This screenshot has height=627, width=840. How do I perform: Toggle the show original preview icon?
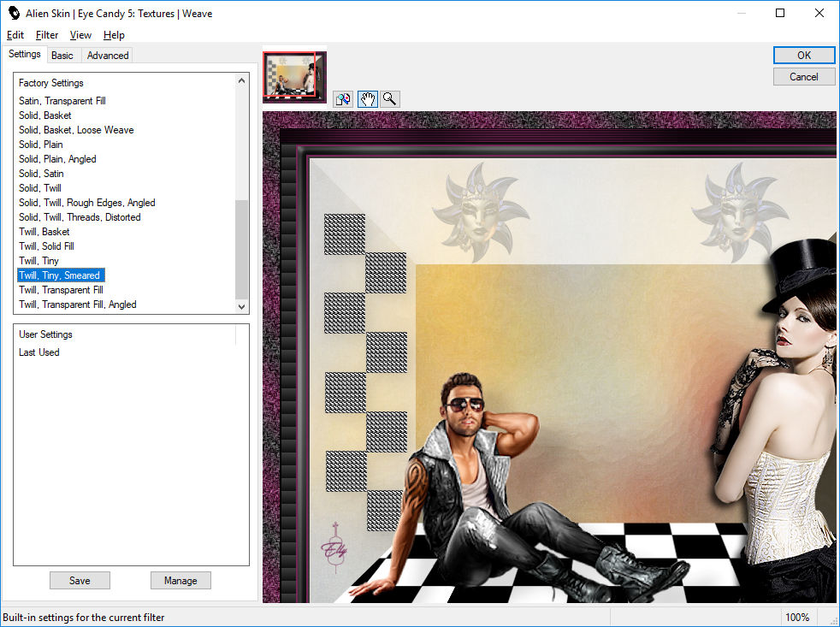click(343, 99)
